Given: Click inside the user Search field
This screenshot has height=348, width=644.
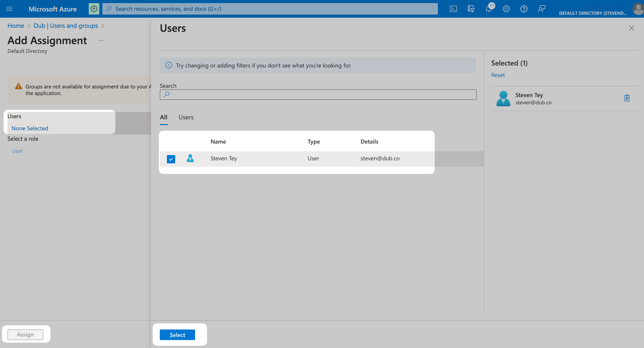Looking at the screenshot, I should [318, 95].
